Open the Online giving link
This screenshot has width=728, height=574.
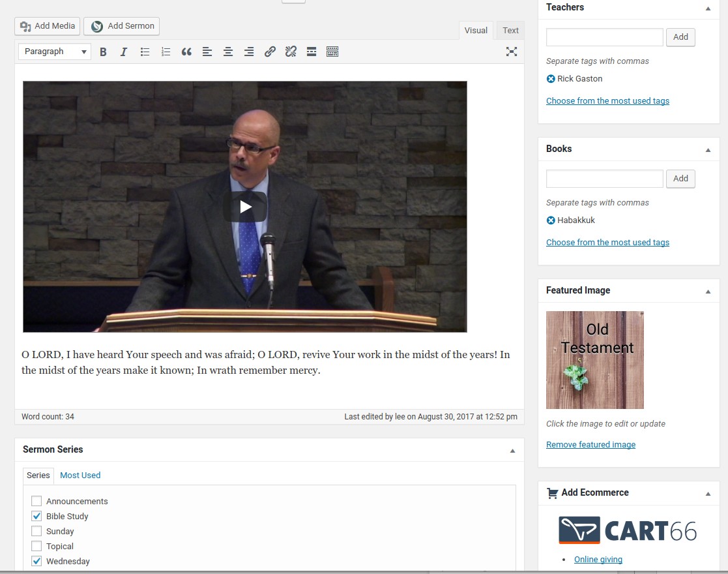(x=598, y=559)
